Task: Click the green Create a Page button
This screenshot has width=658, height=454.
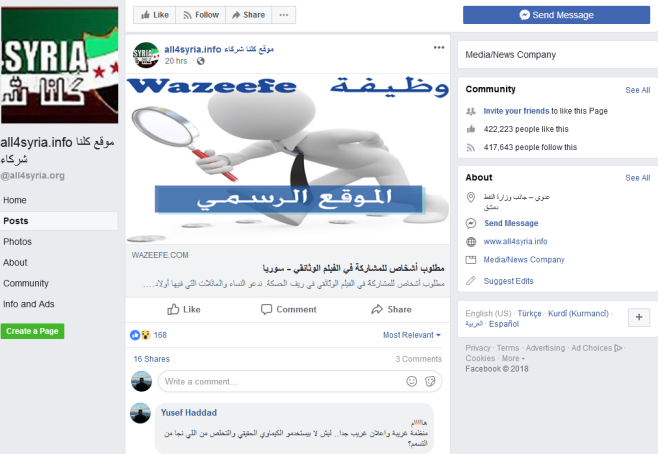Action: click(32, 331)
